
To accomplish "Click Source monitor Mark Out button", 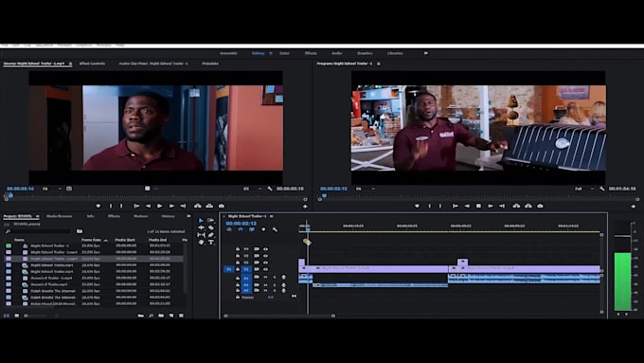I will [121, 206].
